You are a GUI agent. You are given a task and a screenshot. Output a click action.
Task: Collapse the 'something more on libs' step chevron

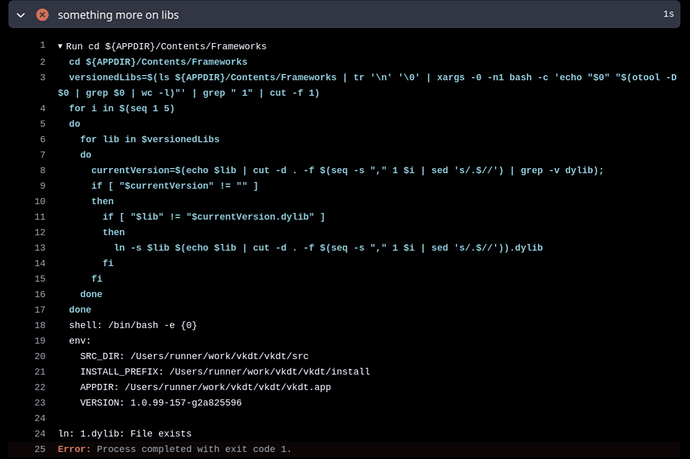tap(21, 15)
